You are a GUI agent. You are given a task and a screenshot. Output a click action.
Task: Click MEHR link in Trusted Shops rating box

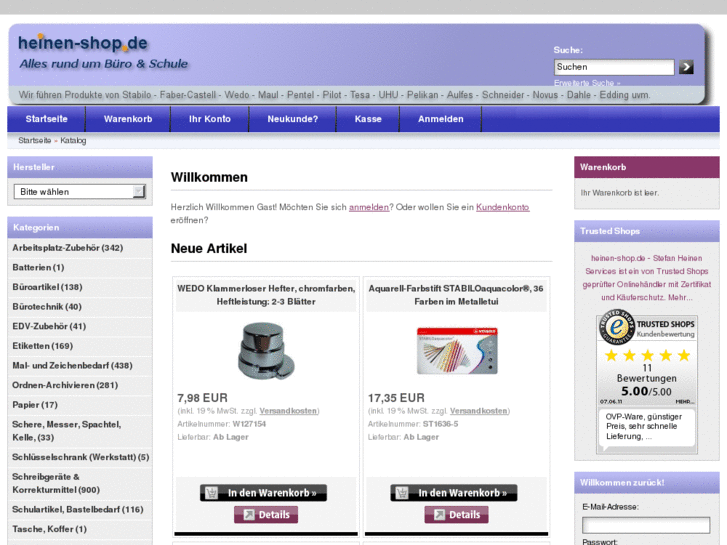(685, 401)
